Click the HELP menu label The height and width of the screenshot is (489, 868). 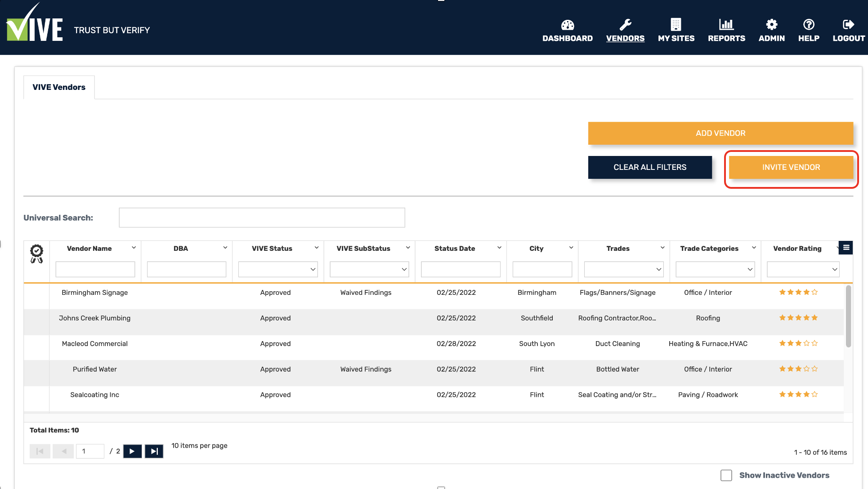point(809,39)
